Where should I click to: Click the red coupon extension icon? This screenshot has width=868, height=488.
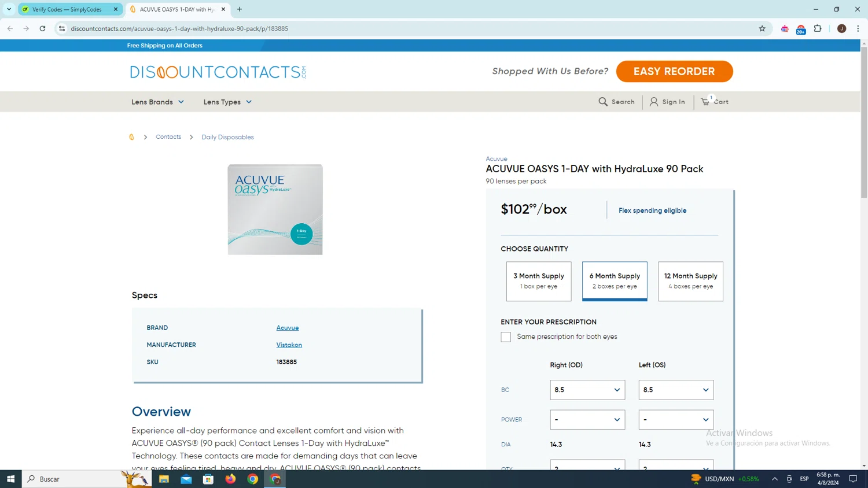tap(785, 28)
